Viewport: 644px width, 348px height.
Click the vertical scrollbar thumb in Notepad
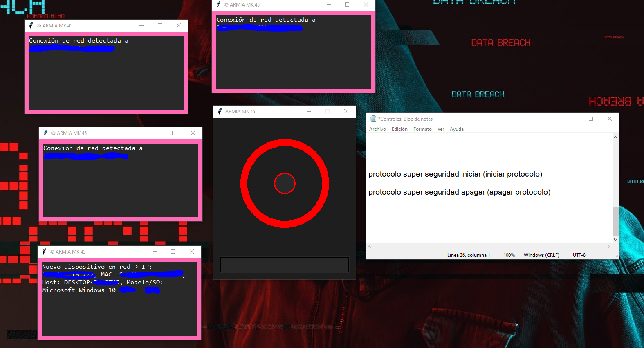click(615, 221)
